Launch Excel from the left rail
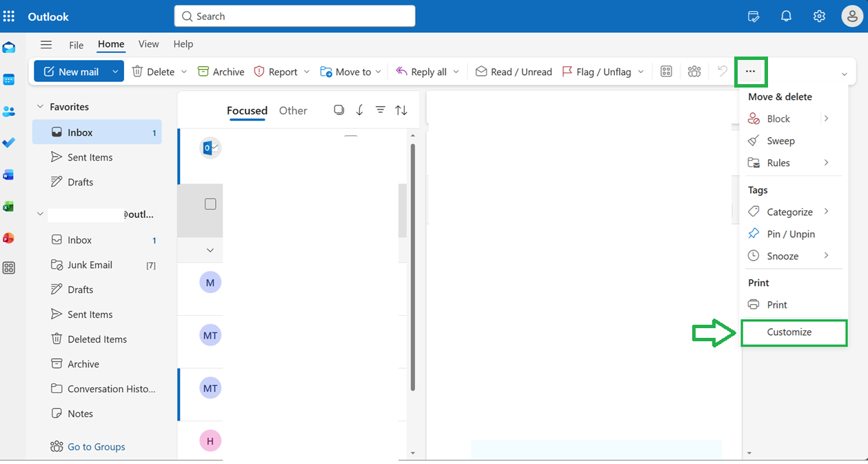This screenshot has width=868, height=464. click(x=9, y=206)
